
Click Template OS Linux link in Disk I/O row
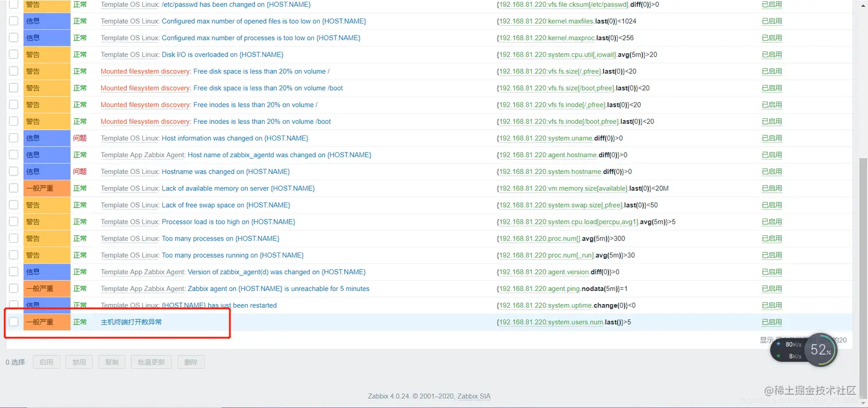[130, 55]
